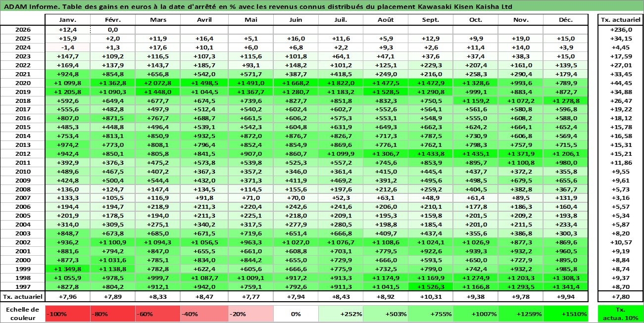This screenshot has height=323, width=644.
Task: Click the +755% green scale swatch
Action: coord(430,314)
